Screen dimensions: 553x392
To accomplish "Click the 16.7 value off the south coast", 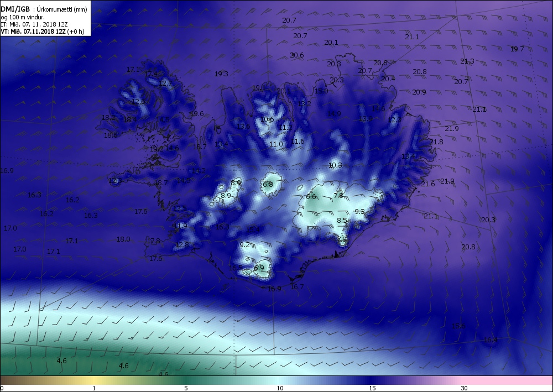I will (x=297, y=287).
